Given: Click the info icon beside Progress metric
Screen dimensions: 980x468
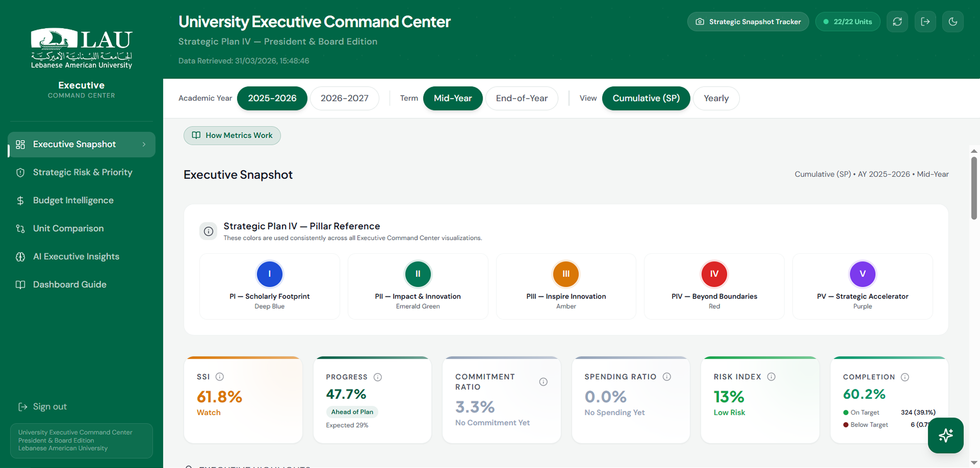Looking at the screenshot, I should (378, 377).
